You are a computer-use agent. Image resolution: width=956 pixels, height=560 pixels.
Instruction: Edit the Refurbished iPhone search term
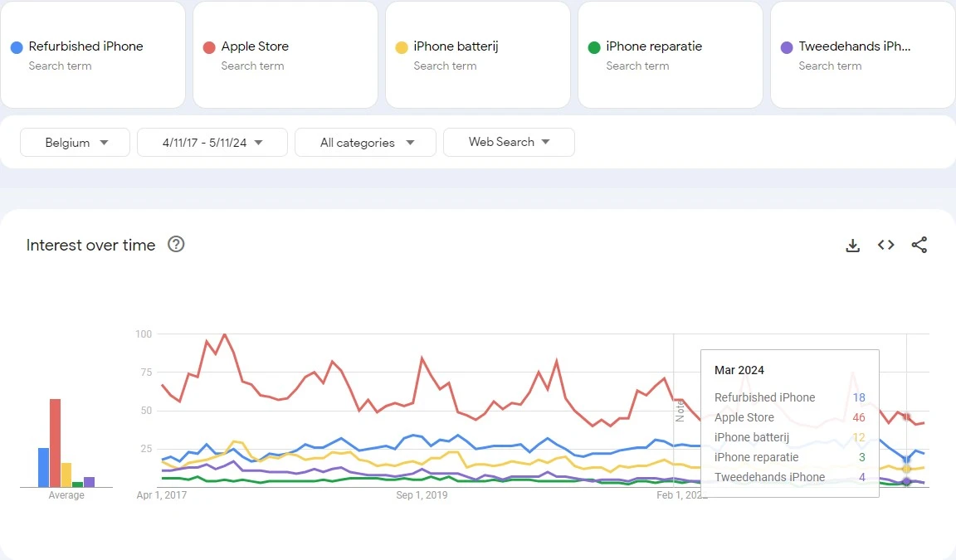tap(85, 46)
